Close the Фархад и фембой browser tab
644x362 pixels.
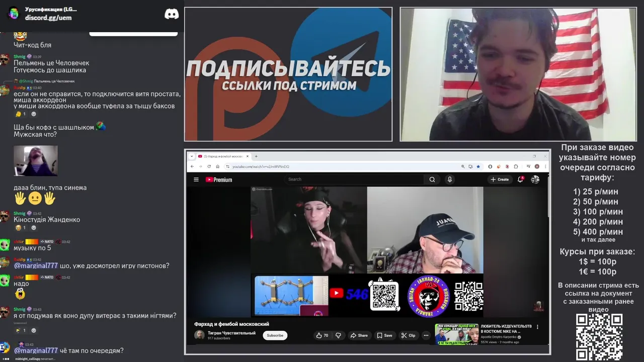(247, 156)
